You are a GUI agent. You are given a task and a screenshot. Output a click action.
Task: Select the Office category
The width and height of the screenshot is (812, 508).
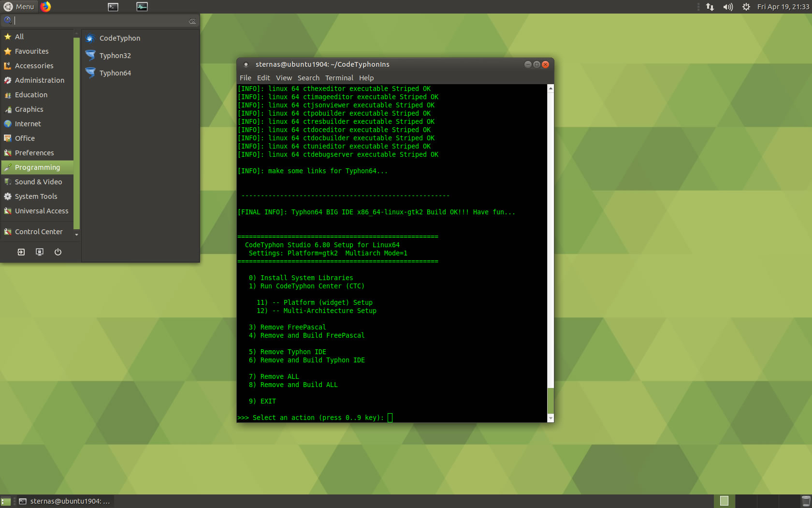tap(37, 138)
